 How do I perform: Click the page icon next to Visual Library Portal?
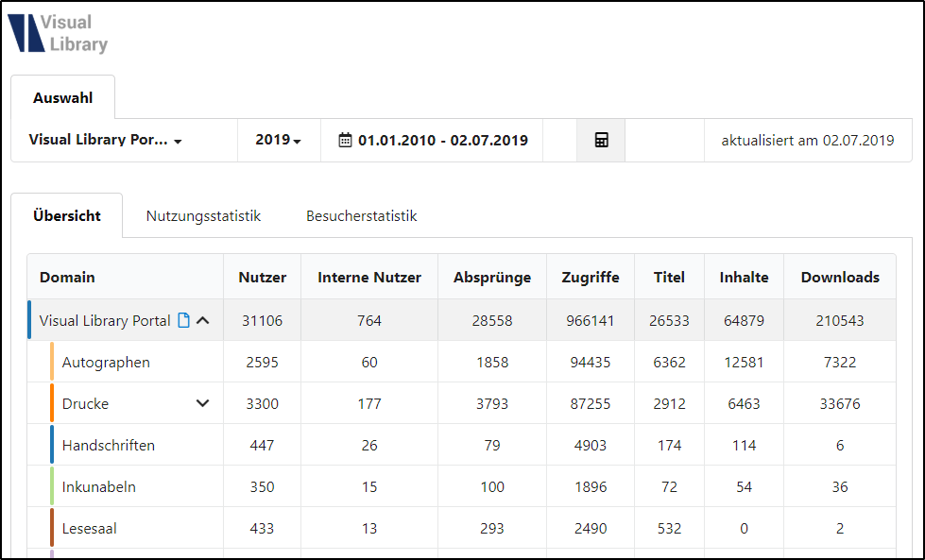(x=183, y=320)
